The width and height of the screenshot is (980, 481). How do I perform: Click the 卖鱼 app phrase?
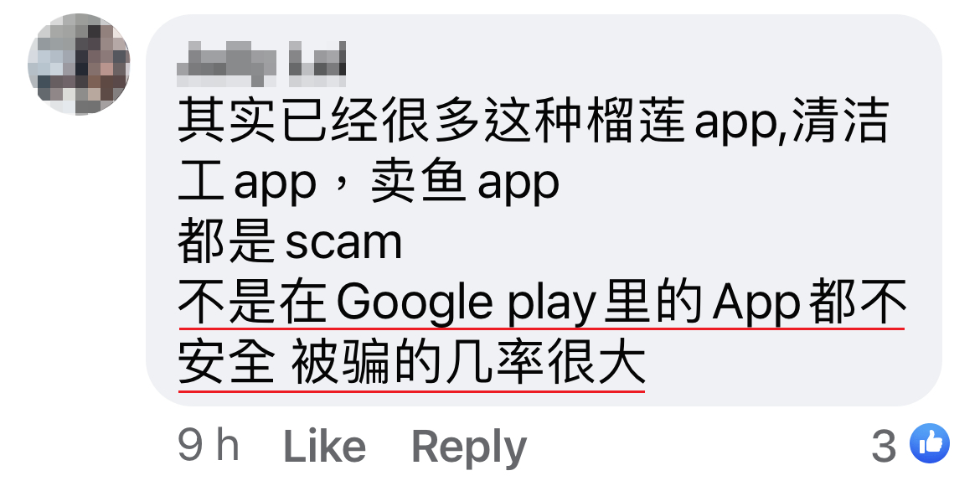coord(465,184)
